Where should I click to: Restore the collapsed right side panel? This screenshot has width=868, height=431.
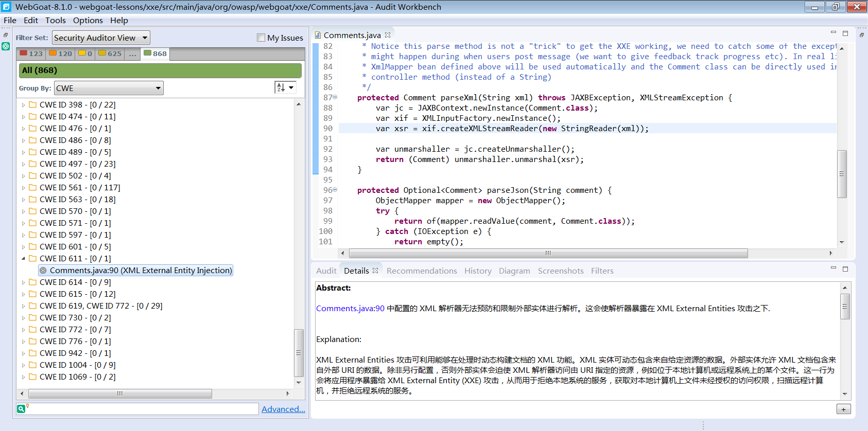coord(861,35)
